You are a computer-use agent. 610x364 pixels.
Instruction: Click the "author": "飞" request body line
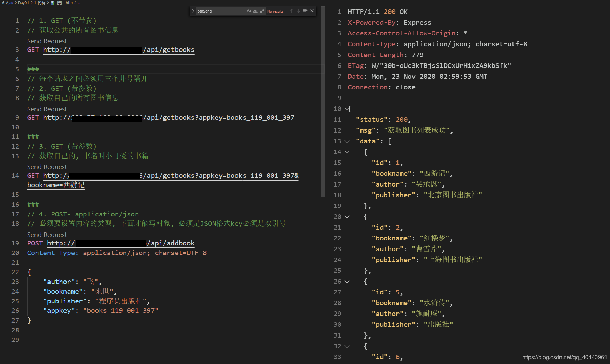72,282
